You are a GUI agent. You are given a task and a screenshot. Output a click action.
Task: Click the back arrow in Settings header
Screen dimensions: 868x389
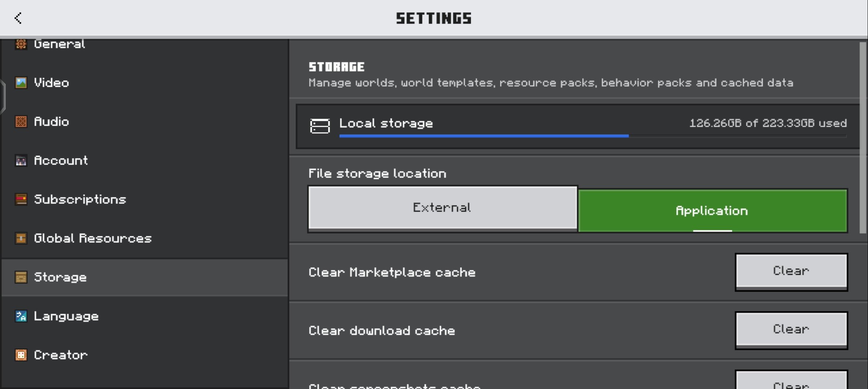(x=18, y=18)
